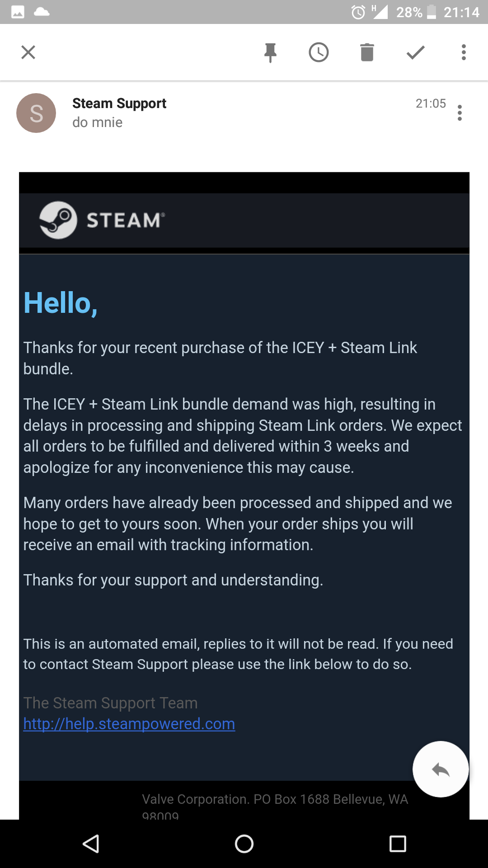The width and height of the screenshot is (488, 868).
Task: Pin this email using the pushpin icon
Action: (x=270, y=52)
